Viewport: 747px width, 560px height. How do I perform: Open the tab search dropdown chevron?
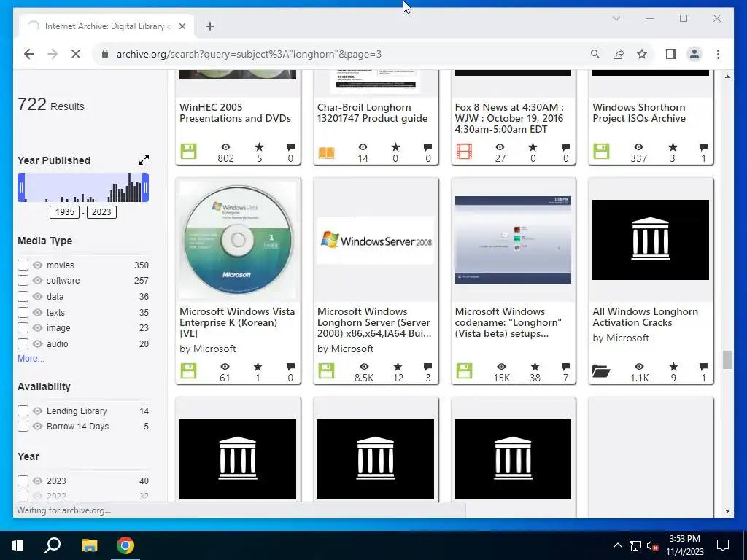tap(616, 18)
